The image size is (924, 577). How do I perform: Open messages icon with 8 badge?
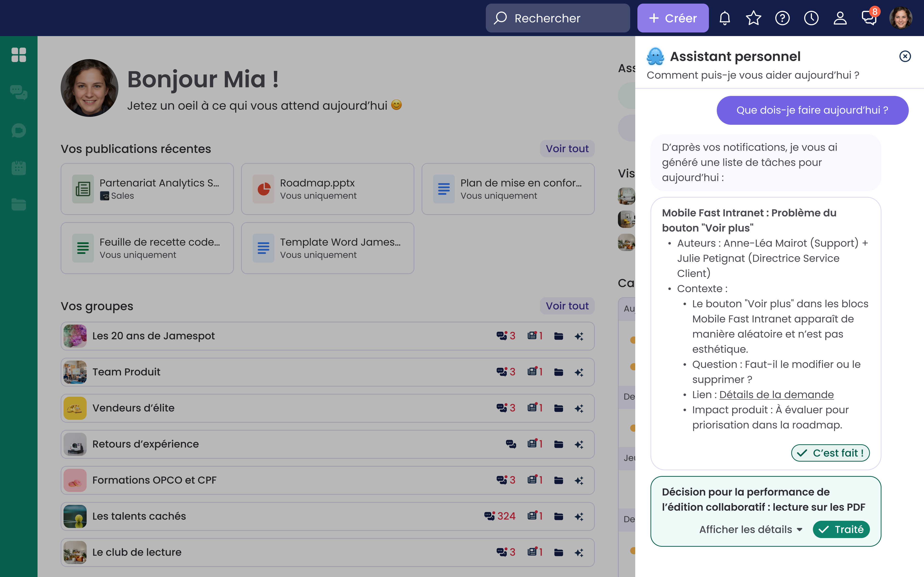(x=869, y=18)
